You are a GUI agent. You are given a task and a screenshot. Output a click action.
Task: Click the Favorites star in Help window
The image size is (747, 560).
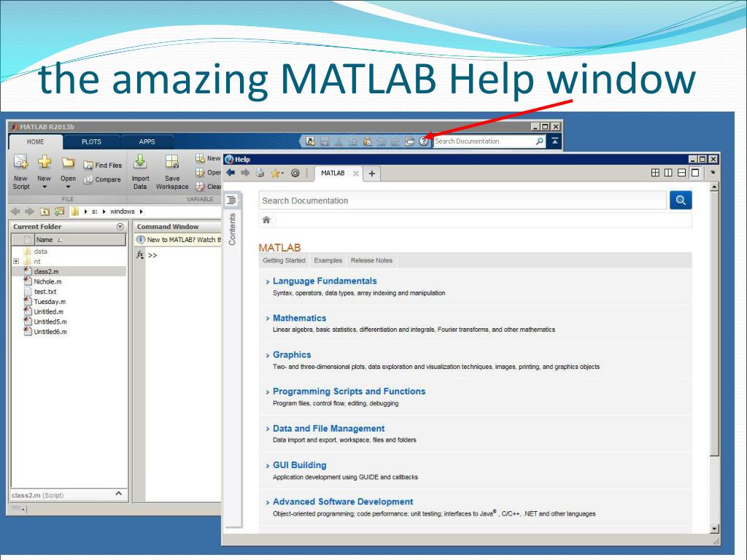(x=275, y=174)
